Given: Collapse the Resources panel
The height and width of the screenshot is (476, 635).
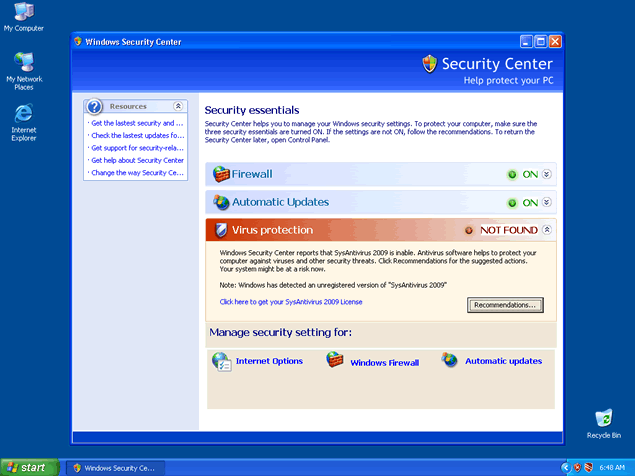Looking at the screenshot, I should point(178,106).
